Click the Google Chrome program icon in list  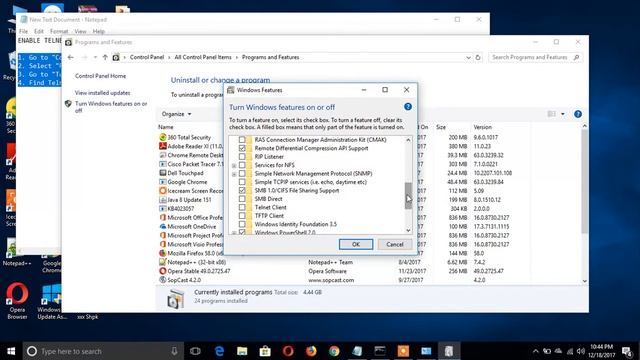pyautogui.click(x=162, y=182)
